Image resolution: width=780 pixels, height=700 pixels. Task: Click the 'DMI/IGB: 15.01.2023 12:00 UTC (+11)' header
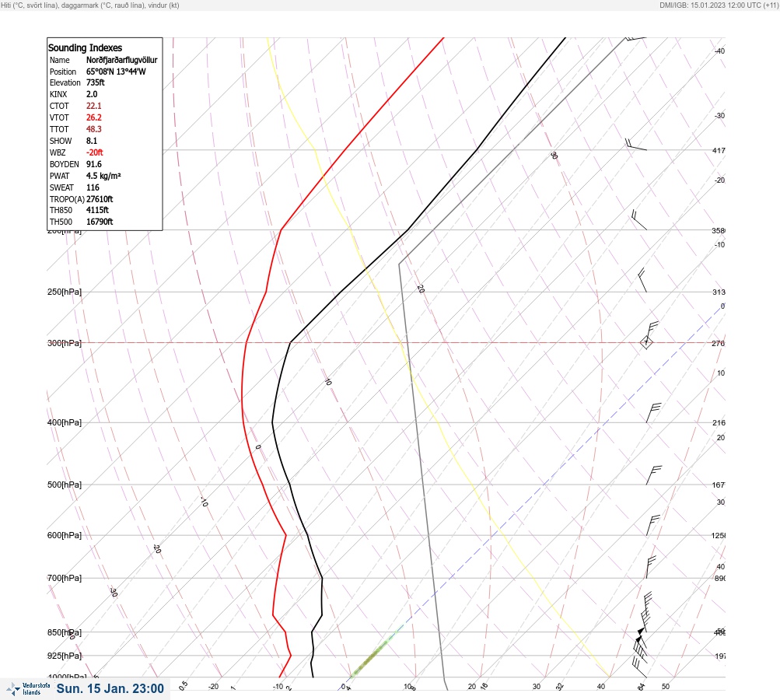tap(719, 5)
